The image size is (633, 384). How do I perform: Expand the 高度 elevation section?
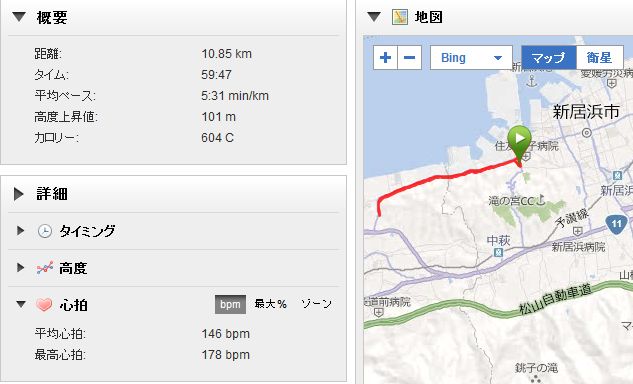click(x=20, y=267)
